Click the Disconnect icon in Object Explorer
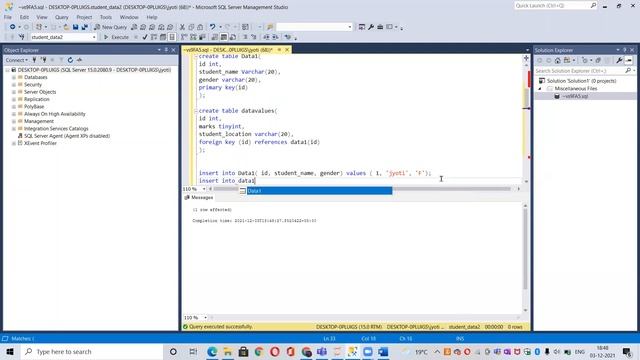The image size is (640, 360). [x=43, y=60]
